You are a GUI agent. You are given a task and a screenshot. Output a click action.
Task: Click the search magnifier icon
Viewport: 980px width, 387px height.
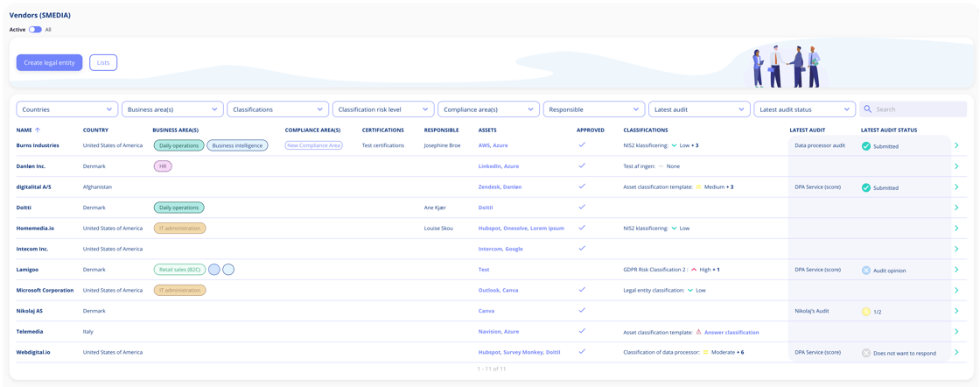(867, 109)
